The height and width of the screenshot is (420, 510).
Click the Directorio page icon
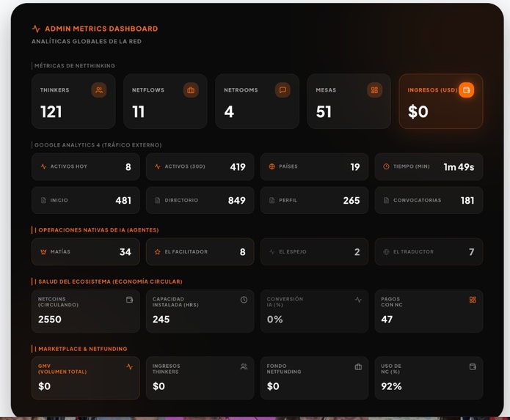point(158,200)
